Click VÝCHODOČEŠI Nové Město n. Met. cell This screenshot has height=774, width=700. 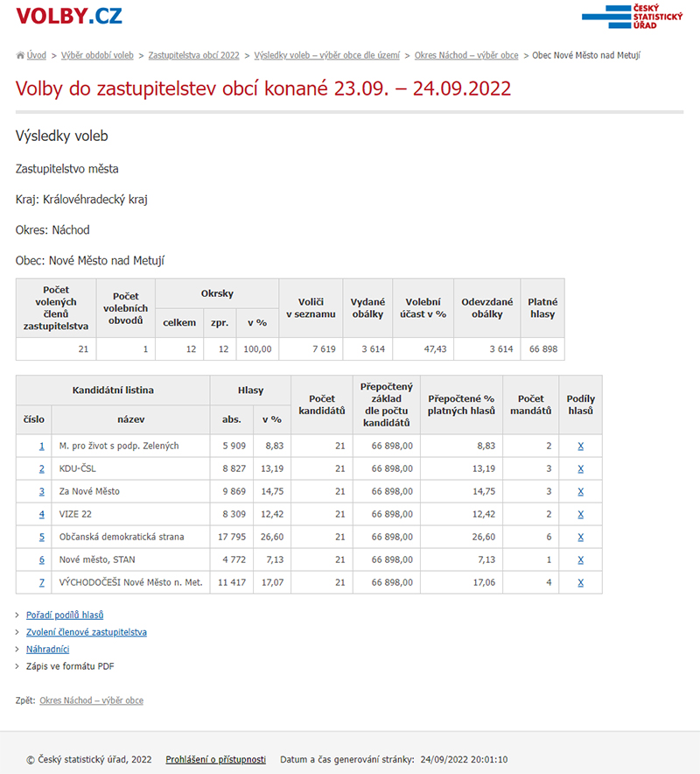coord(130,582)
